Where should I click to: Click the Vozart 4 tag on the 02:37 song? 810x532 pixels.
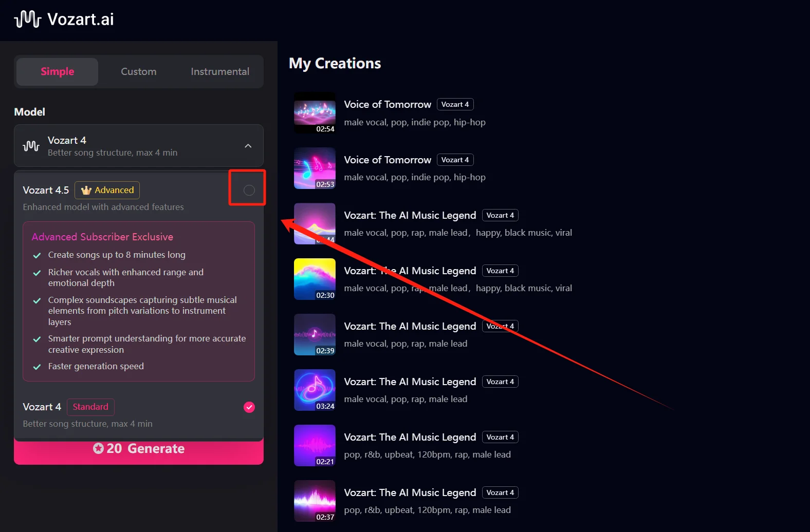click(x=500, y=492)
